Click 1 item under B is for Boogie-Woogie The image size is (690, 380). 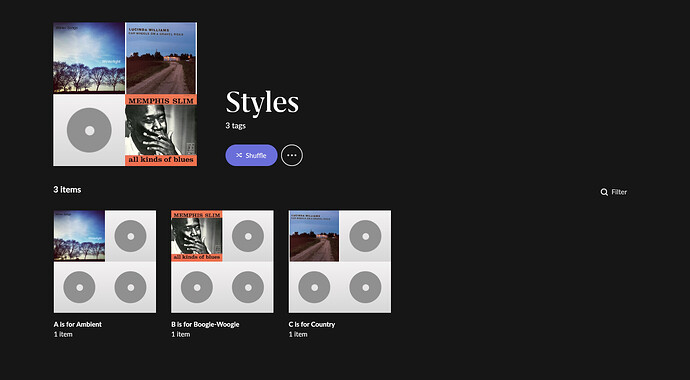181,334
